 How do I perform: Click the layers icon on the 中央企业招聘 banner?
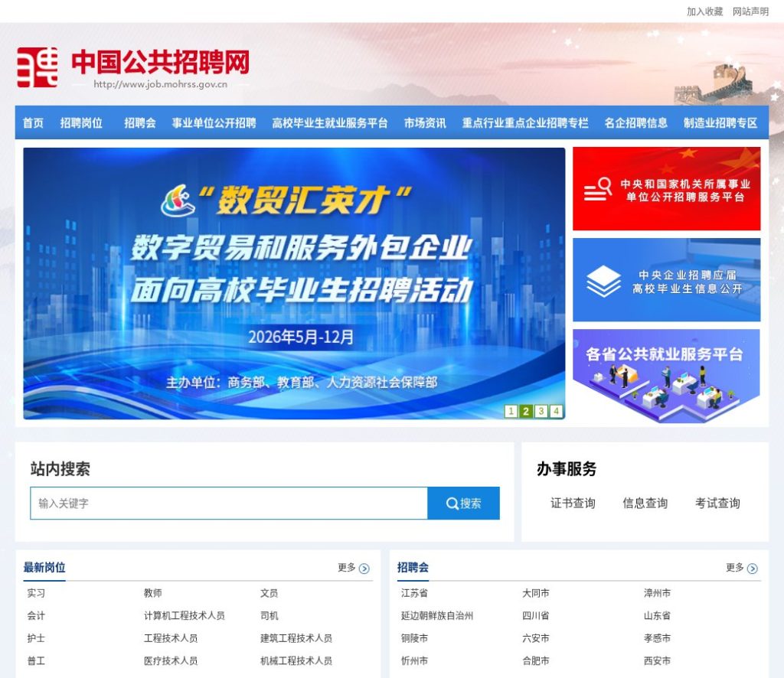pyautogui.click(x=603, y=282)
